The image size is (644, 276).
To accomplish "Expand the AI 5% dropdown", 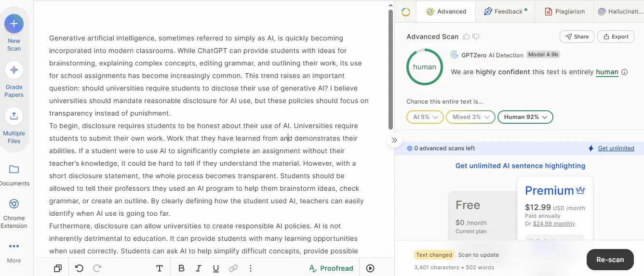I will (425, 117).
